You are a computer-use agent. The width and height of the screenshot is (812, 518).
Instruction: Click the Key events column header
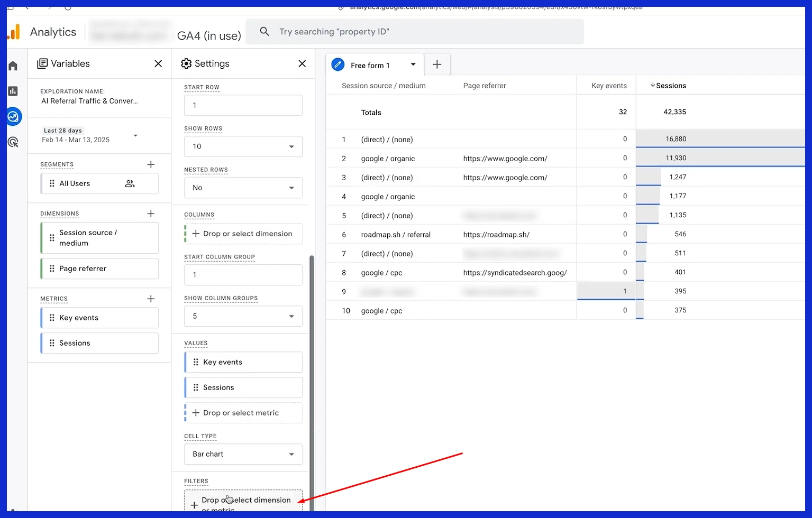coord(609,86)
